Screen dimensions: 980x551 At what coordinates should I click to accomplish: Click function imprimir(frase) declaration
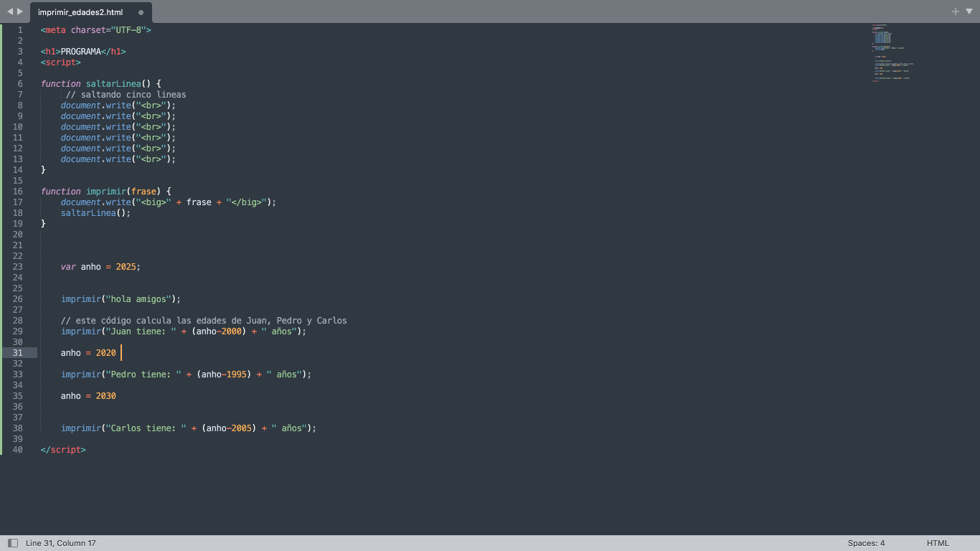click(106, 192)
